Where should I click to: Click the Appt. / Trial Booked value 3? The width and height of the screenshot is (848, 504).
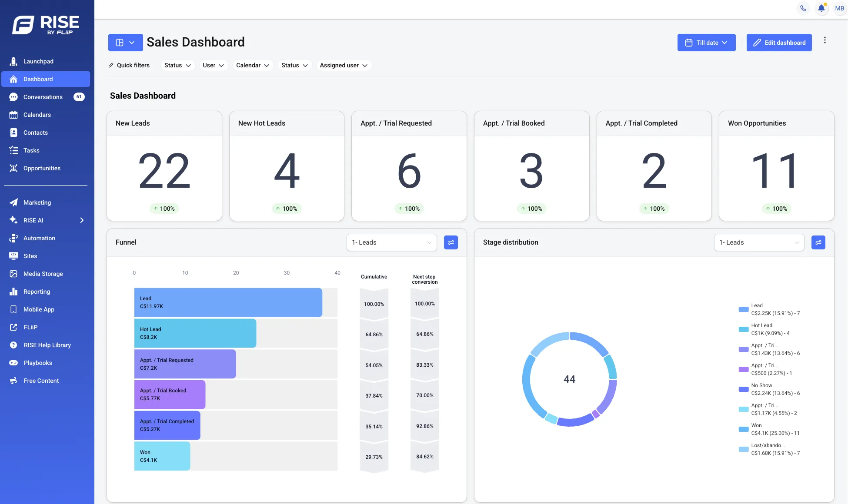click(531, 171)
